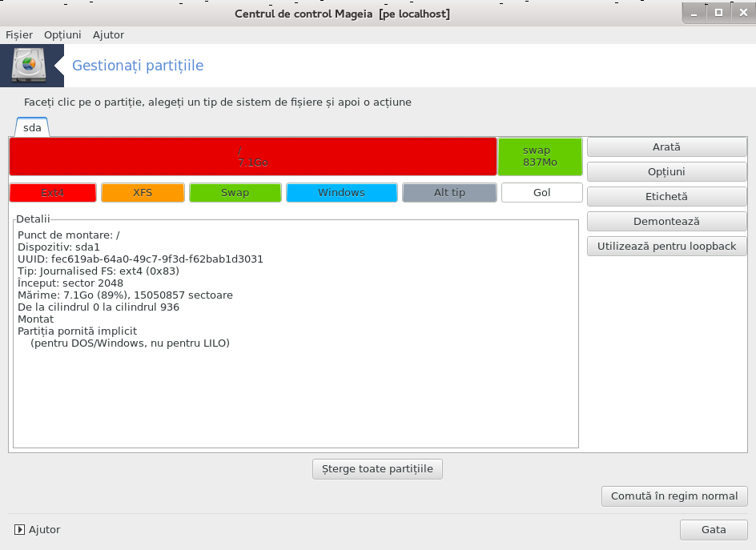Image resolution: width=756 pixels, height=550 pixels.
Task: Choose the Swap filesystem type
Action: tap(235, 193)
